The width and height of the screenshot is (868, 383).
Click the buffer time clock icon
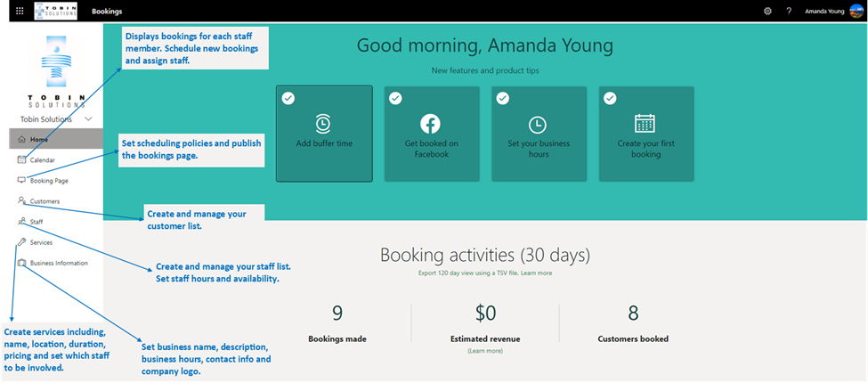pyautogui.click(x=323, y=124)
